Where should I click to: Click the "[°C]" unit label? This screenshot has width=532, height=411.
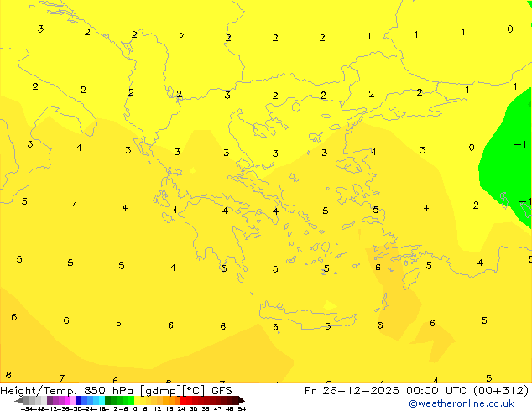[193, 391]
